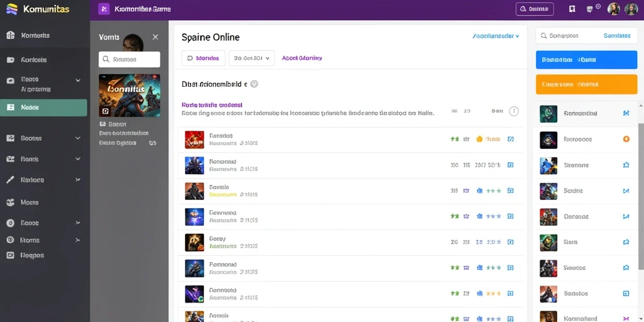Click the blue square icon in second game row
The image size is (644, 322).
[x=511, y=165]
